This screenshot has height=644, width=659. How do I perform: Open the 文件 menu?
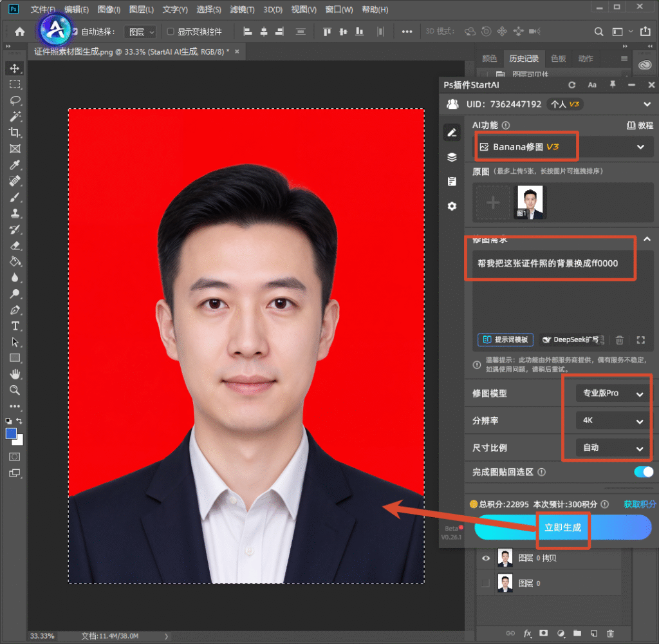[x=43, y=9]
